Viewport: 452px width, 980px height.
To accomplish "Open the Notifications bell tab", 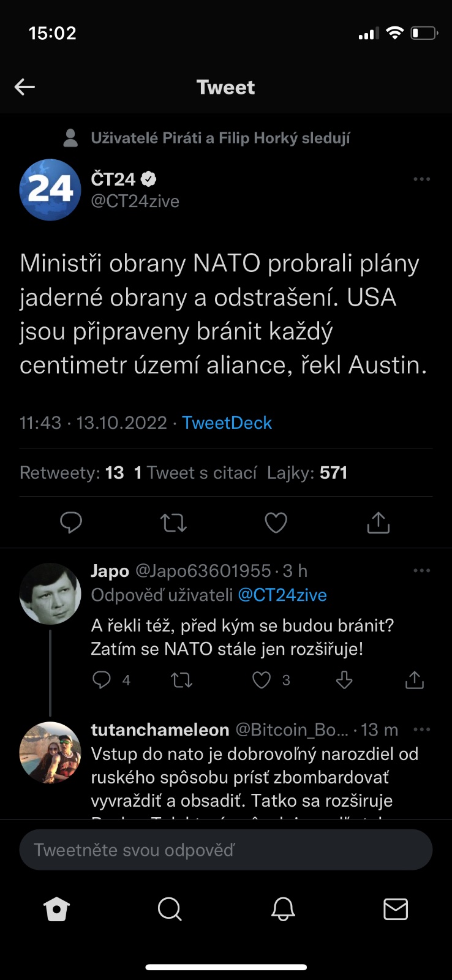I will coord(283,910).
